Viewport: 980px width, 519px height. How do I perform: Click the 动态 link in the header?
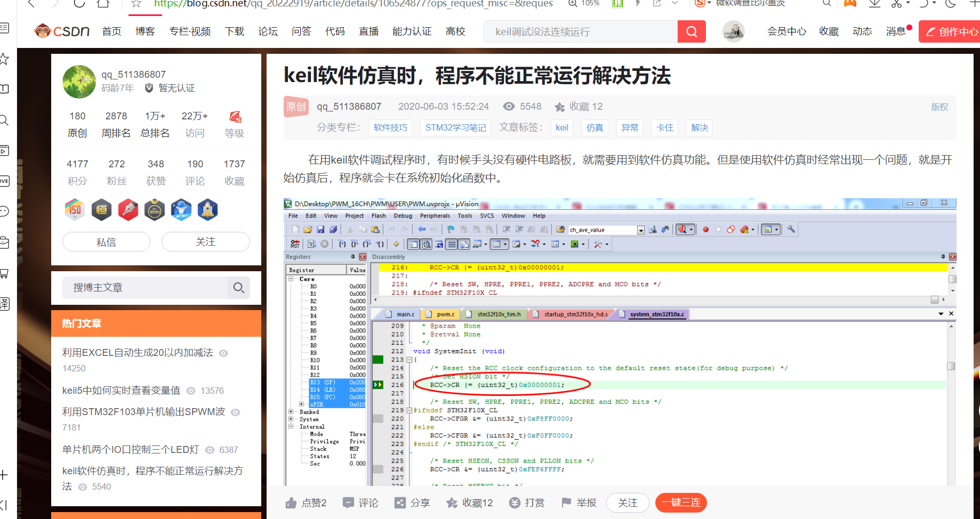click(862, 31)
